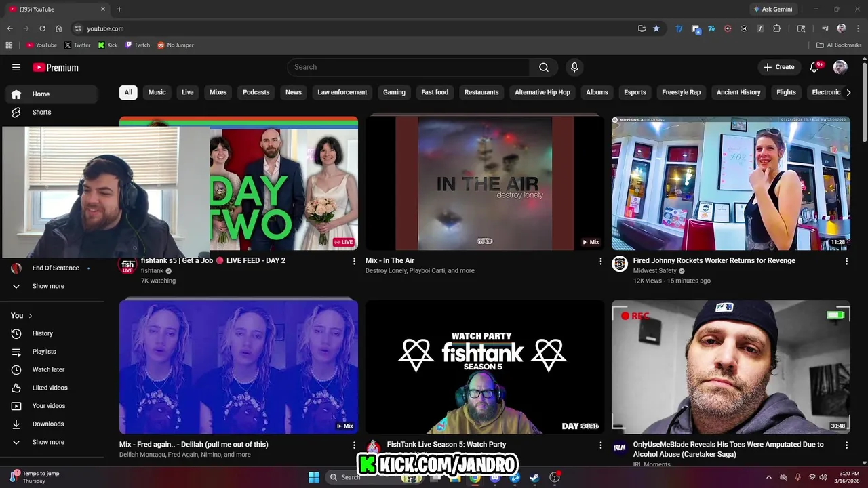Open options for Fired Johnny Rockets Worker video

click(846, 261)
